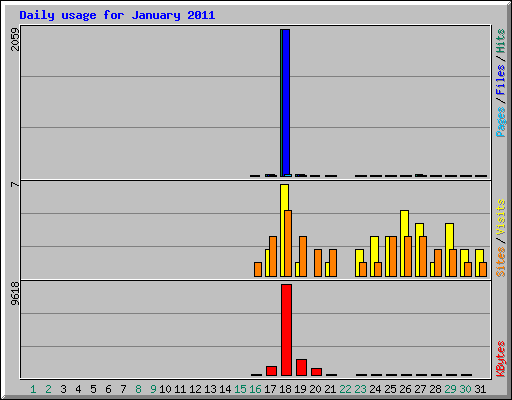
Task: Click the orange Sites bar for day 21
Action: point(333,263)
